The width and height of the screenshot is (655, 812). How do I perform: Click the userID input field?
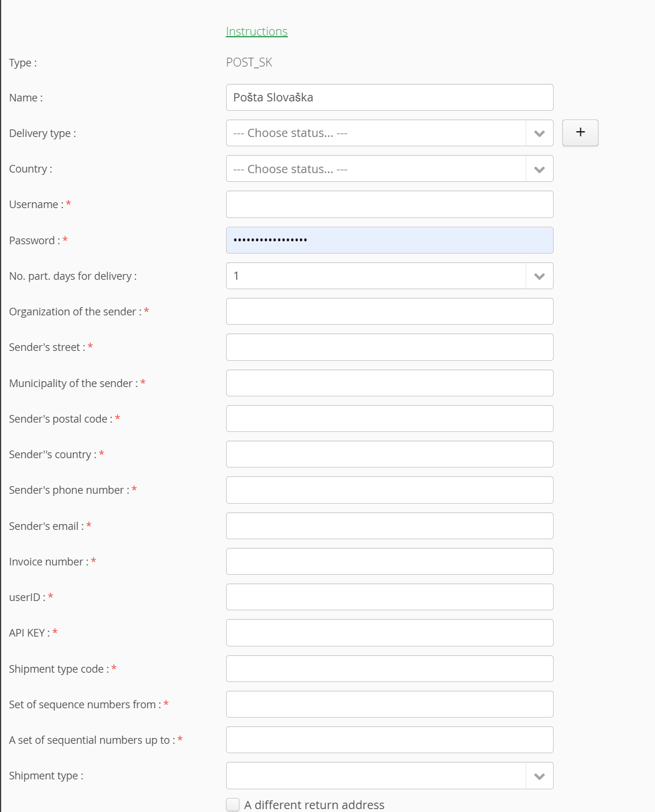pos(389,597)
